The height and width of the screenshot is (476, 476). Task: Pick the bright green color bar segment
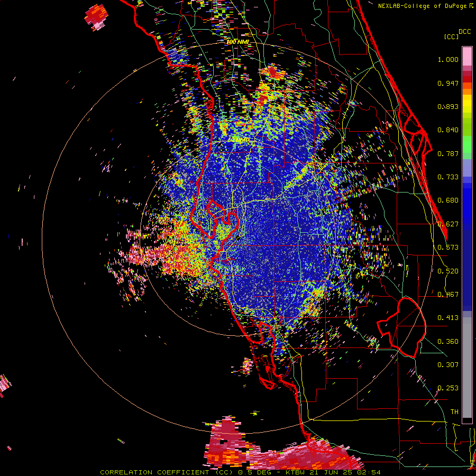467,144
